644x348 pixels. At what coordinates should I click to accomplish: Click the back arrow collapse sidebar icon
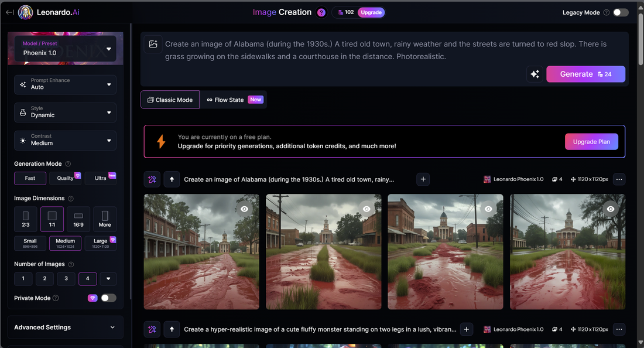coord(9,12)
